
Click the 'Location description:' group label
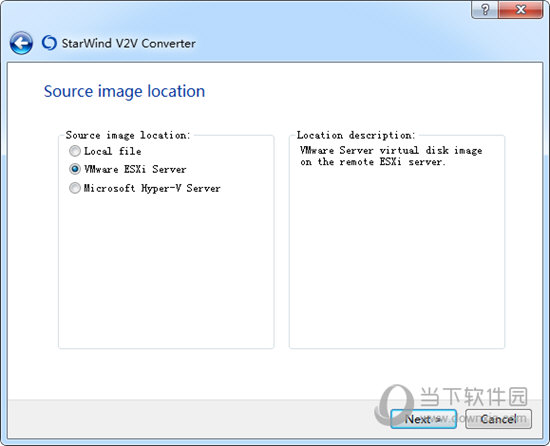[x=356, y=135]
